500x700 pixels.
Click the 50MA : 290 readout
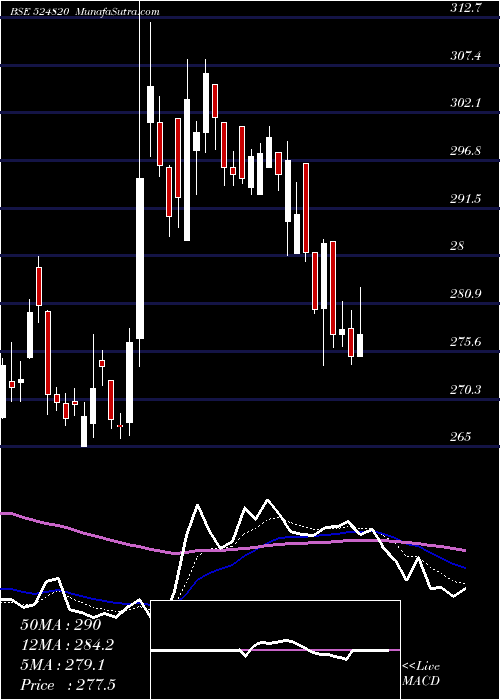61,625
